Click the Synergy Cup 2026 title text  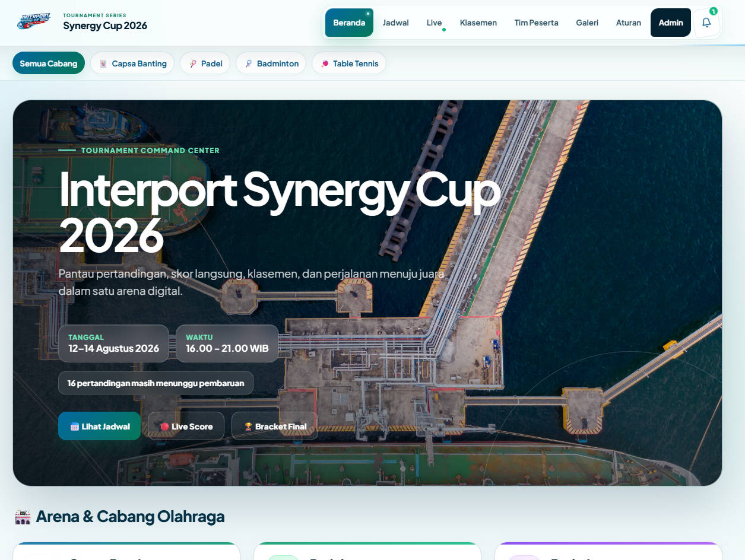tap(105, 26)
